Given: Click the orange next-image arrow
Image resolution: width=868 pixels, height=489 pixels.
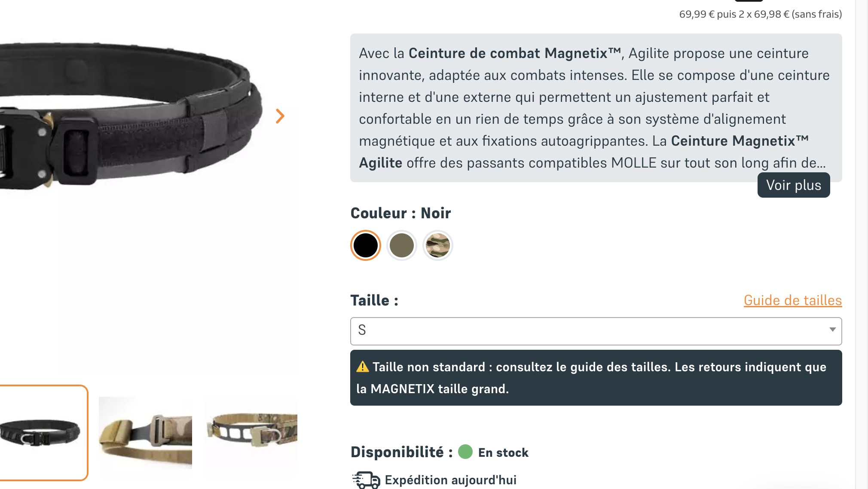Looking at the screenshot, I should click(x=280, y=116).
